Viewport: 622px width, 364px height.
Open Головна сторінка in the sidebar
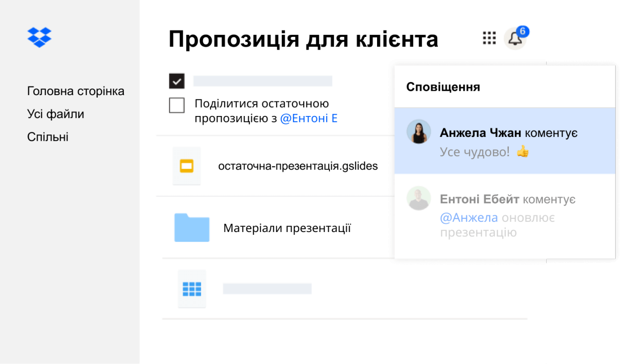(76, 91)
